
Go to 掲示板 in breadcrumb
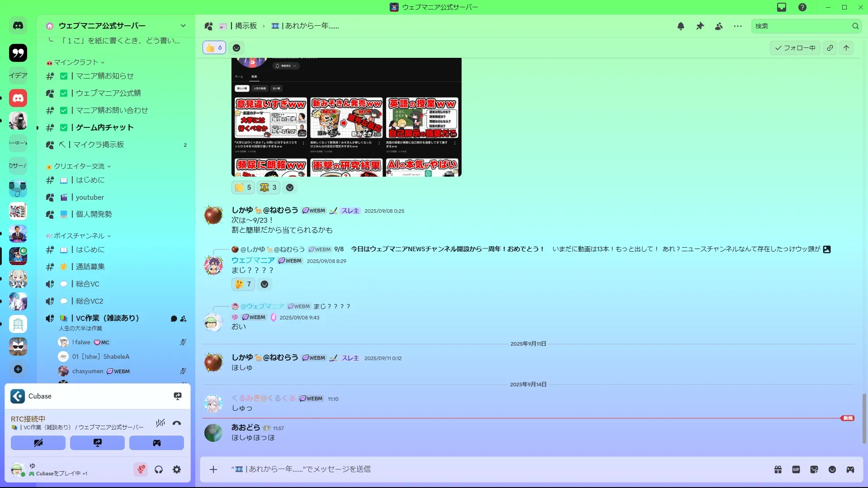245,26
